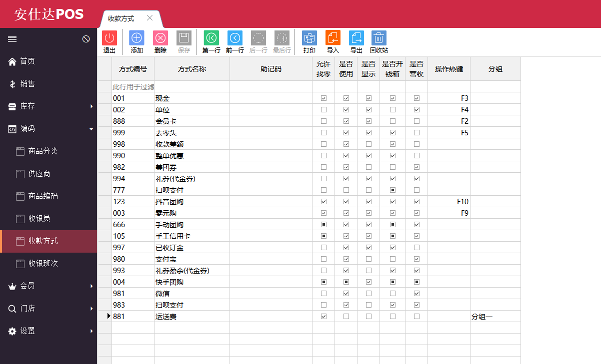Screen dimensions: 601x364
Task: Click the pink 删除 delete icon
Action: pos(160,38)
